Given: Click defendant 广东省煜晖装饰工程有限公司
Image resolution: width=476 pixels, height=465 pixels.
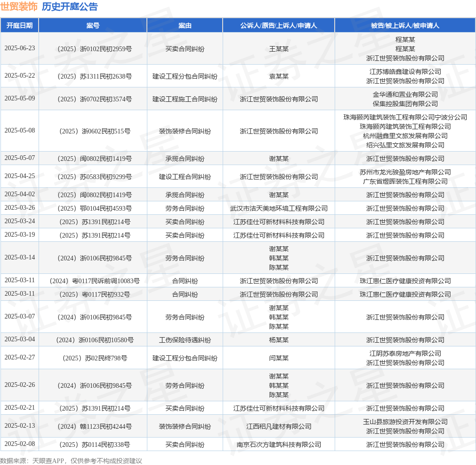Looking at the screenshot, I should (405, 182).
